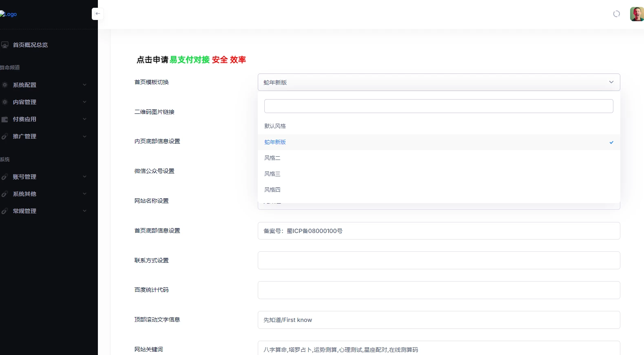Click the 易支付对接 green link text

point(190,60)
